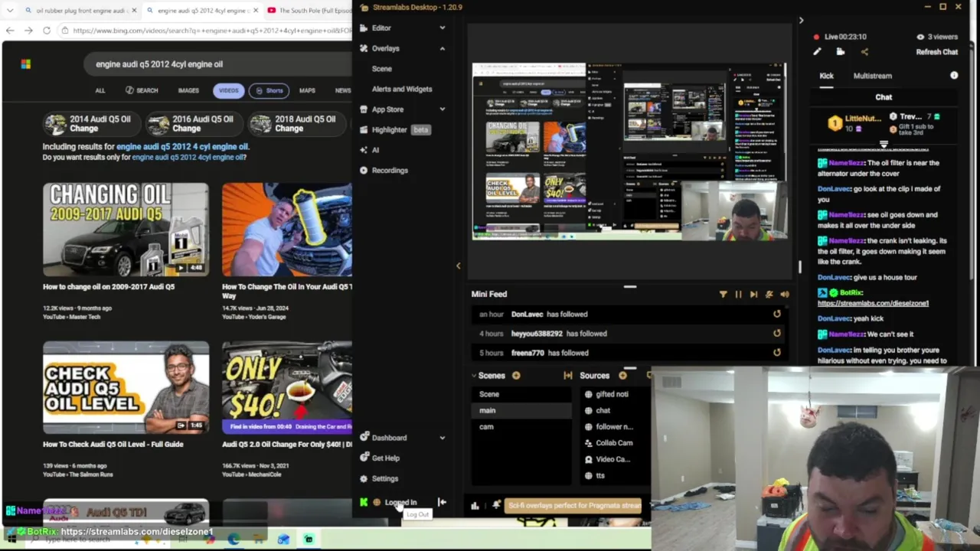This screenshot has width=980, height=551.
Task: Open the Sci-fi overlays promo banner
Action: click(574, 505)
